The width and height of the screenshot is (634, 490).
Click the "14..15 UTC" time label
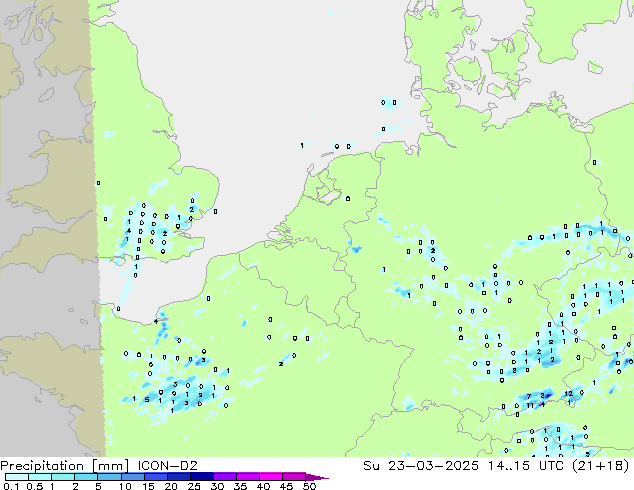[x=526, y=466]
